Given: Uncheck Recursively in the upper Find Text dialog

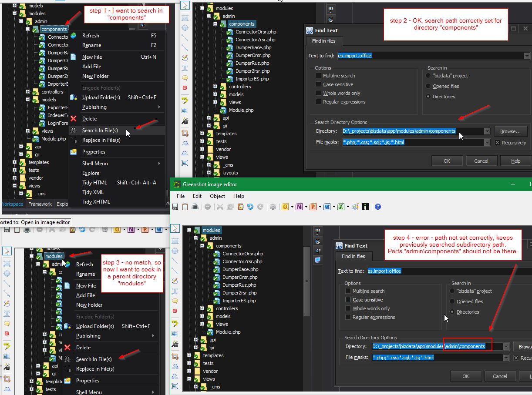Looking at the screenshot, I should click(x=497, y=143).
